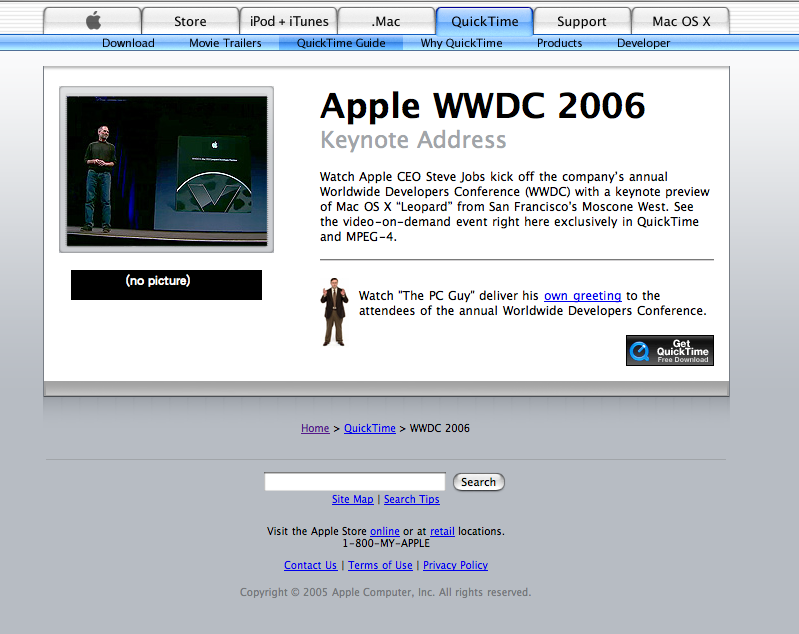The width and height of the screenshot is (799, 634).
Task: Focus the site search text field
Action: (x=355, y=482)
